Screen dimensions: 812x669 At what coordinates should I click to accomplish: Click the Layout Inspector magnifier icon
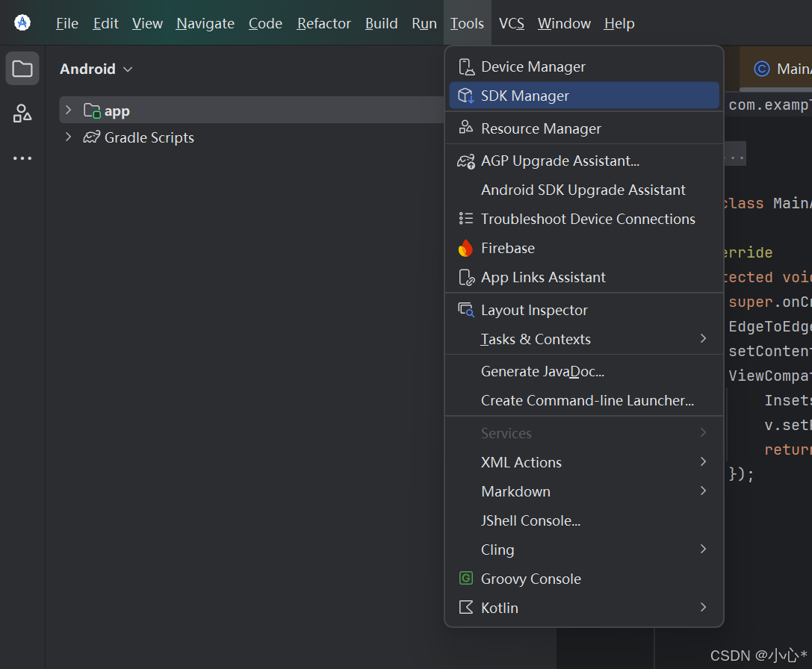[x=466, y=310]
